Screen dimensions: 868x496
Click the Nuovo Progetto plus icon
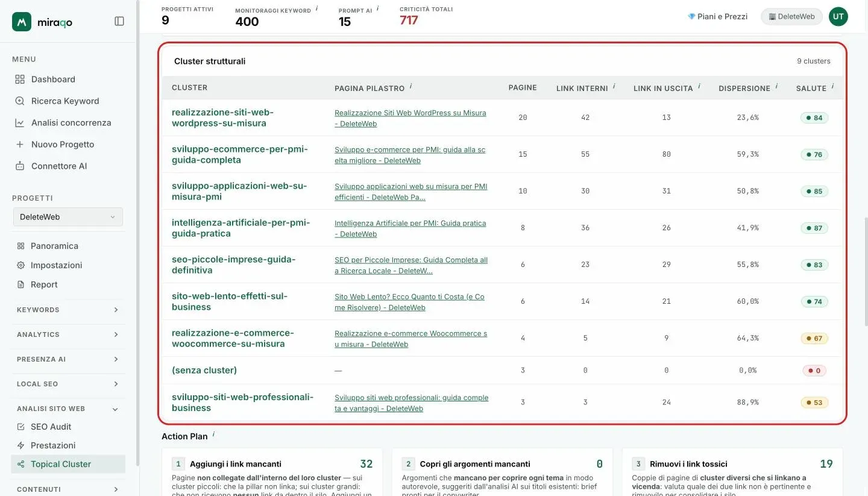[20, 144]
